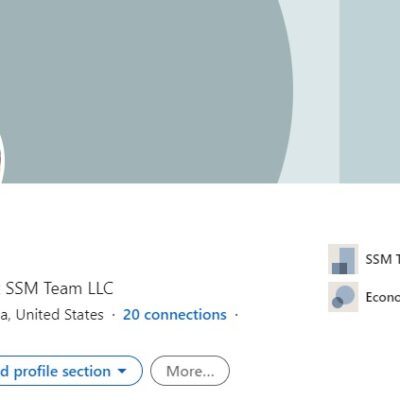Screen dimensions: 400x400
Task: Click the United States location text
Action: pos(60,315)
